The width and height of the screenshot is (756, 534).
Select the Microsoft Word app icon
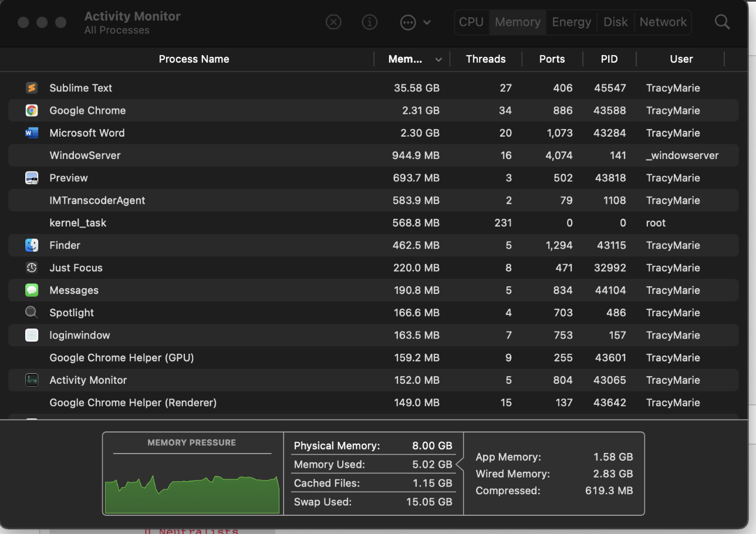click(32, 133)
